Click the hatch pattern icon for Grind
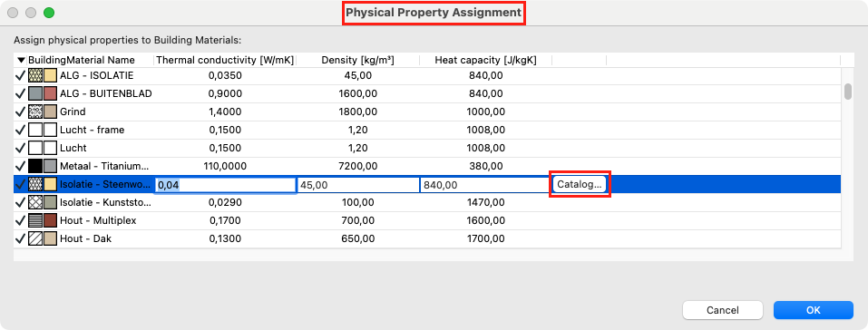Viewport: 868px width, 330px height. click(x=35, y=112)
